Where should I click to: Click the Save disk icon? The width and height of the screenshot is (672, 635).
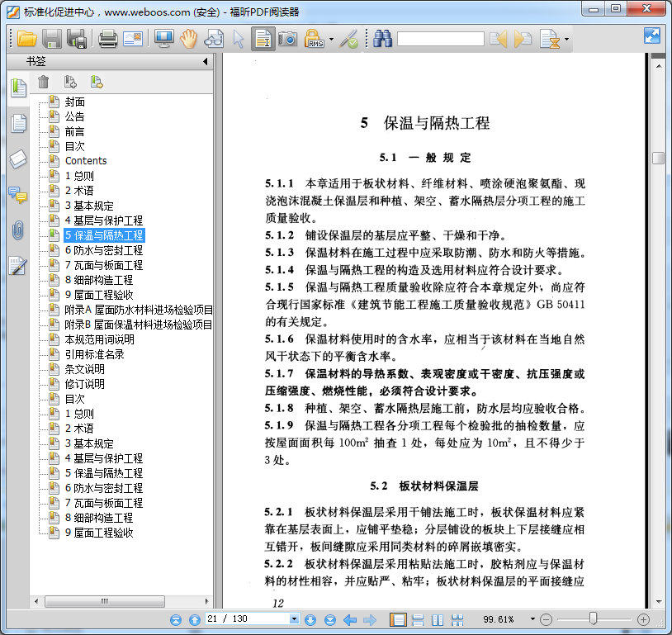tap(52, 39)
